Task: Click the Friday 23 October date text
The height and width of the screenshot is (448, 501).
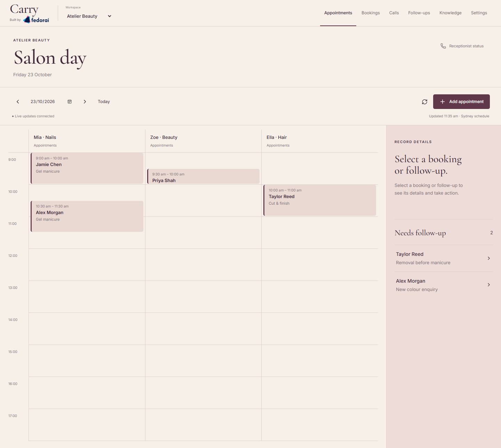Action: (x=32, y=75)
